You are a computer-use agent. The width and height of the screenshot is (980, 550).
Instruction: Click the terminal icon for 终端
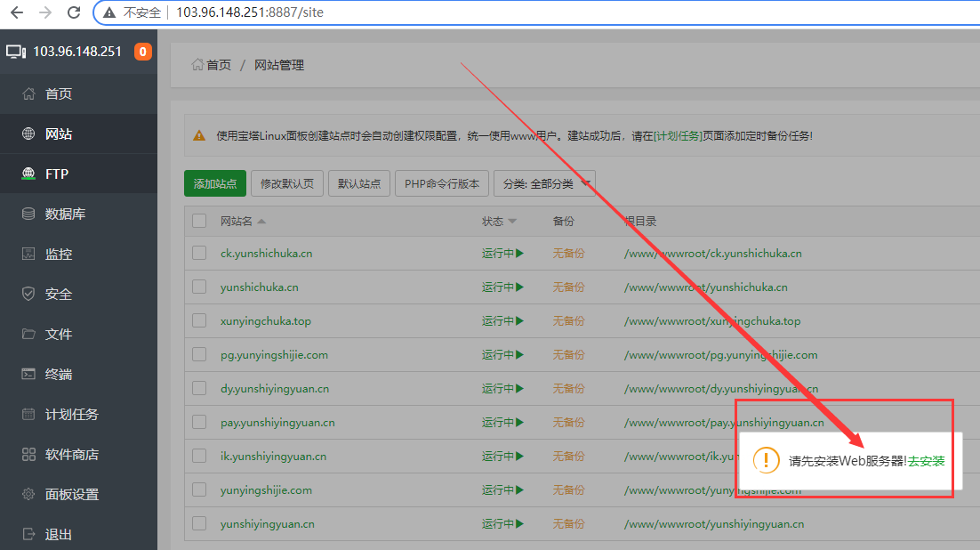[x=28, y=375]
